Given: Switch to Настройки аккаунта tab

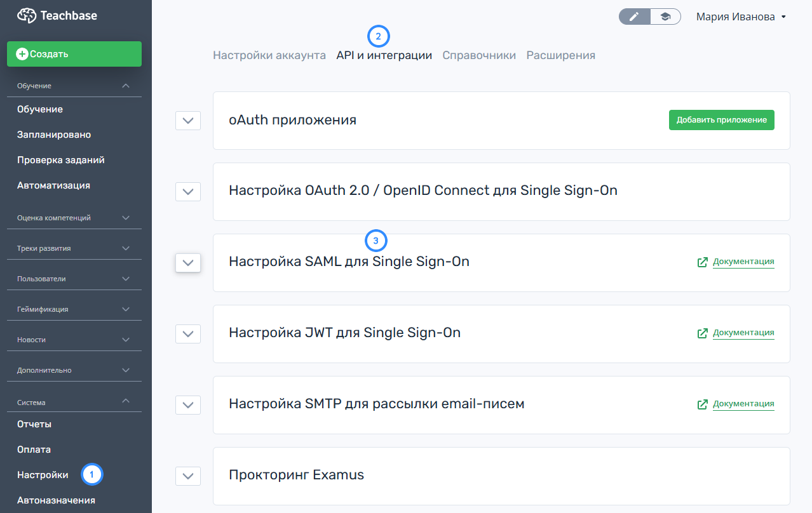Looking at the screenshot, I should (269, 55).
